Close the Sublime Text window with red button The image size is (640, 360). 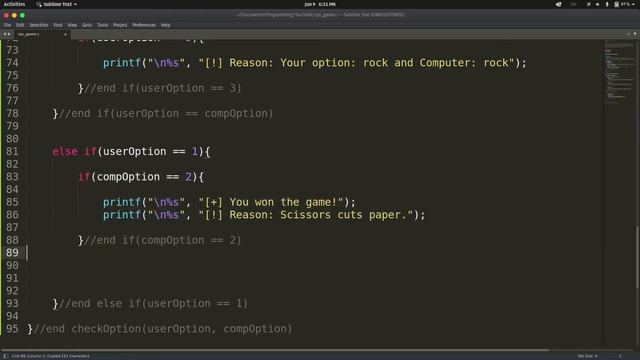(6, 15)
